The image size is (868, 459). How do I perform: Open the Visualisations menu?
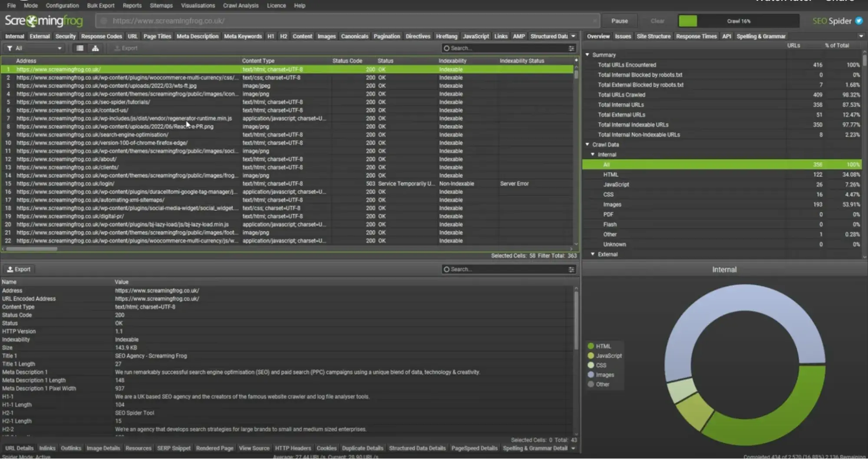pyautogui.click(x=198, y=6)
